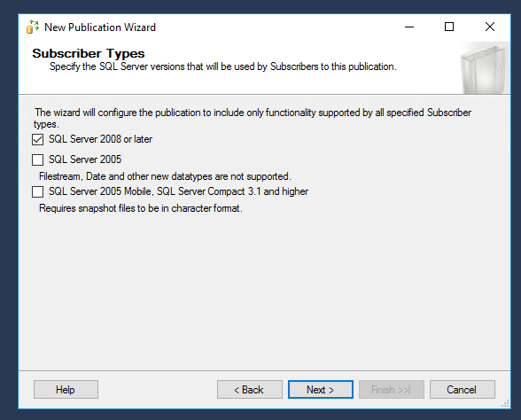Tick SQL Server 2005 Mobile, Compact 3.1 checkbox
The width and height of the screenshot is (521, 420).
(37, 191)
